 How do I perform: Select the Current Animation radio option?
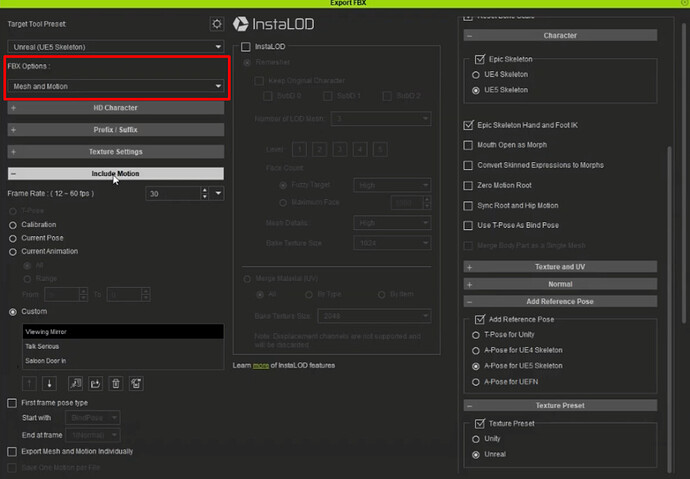(x=13, y=252)
